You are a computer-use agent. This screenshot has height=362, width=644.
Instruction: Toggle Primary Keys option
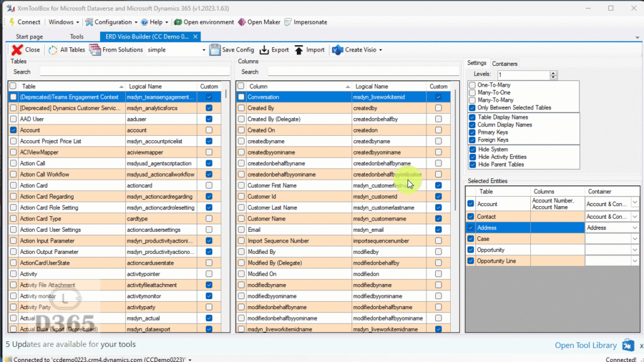tap(472, 132)
